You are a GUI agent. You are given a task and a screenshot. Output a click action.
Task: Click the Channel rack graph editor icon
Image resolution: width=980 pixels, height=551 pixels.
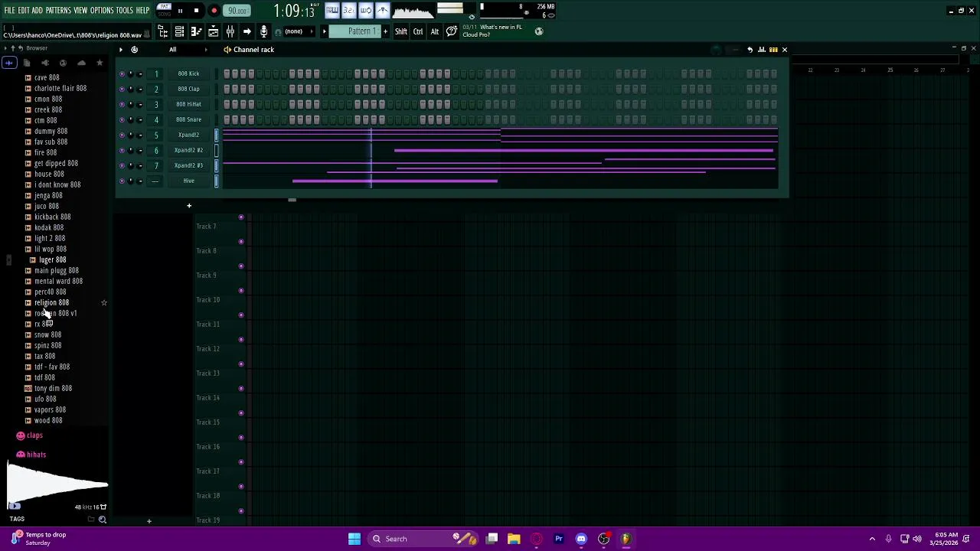762,50
